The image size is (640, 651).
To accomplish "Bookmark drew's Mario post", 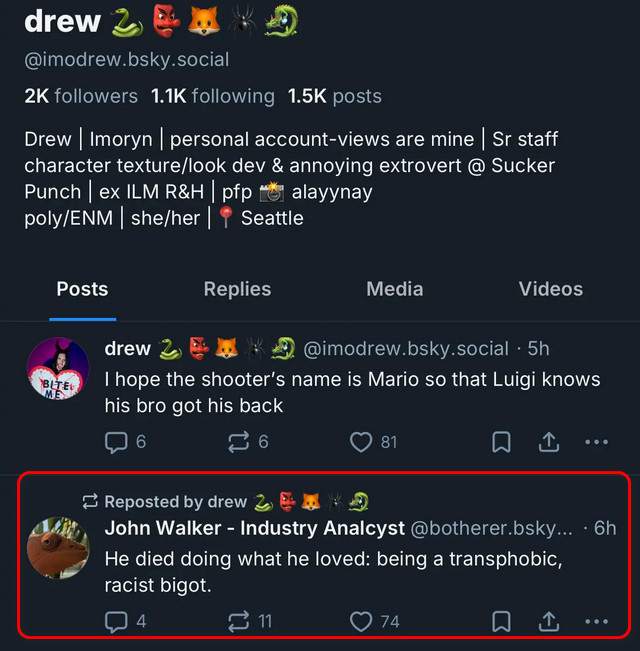I will (x=502, y=441).
